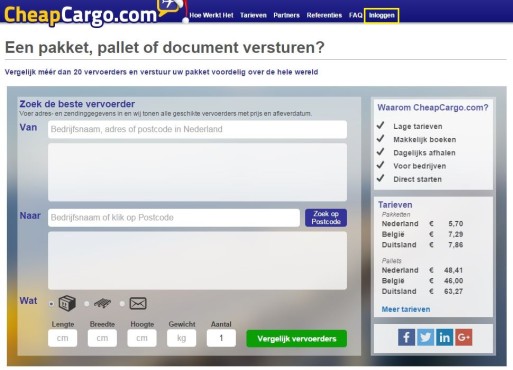Click 'Lage tarieven' checklist text

click(418, 126)
